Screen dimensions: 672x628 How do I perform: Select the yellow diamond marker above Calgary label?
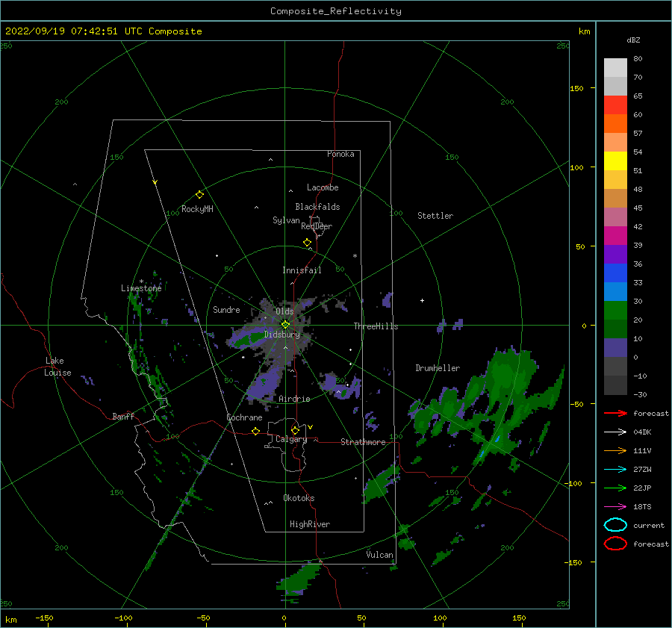click(x=295, y=430)
